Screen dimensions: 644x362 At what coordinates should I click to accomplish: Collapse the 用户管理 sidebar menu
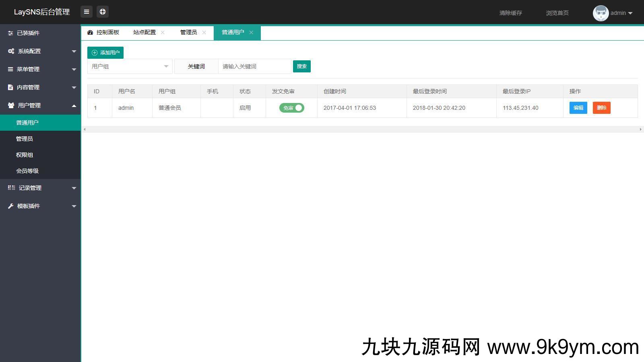pyautogui.click(x=40, y=105)
